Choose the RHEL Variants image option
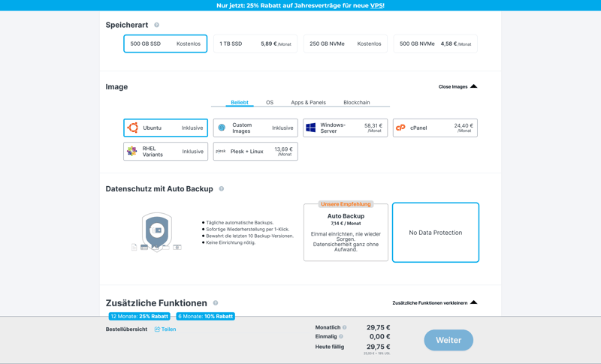 point(165,151)
